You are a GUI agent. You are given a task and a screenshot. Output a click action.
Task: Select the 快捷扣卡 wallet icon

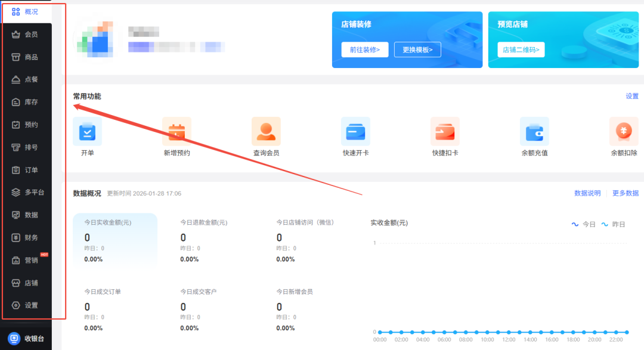[x=445, y=131]
